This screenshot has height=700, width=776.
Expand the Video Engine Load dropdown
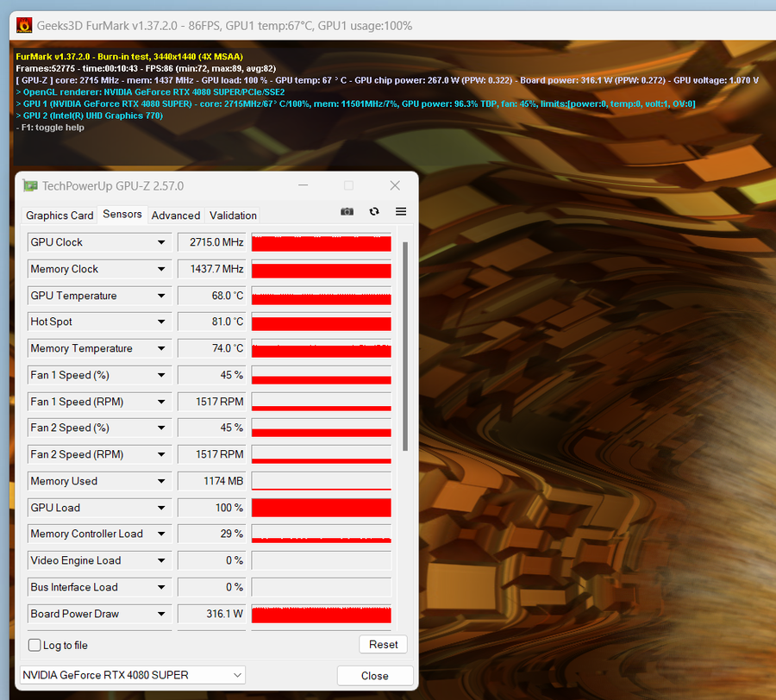click(x=161, y=560)
